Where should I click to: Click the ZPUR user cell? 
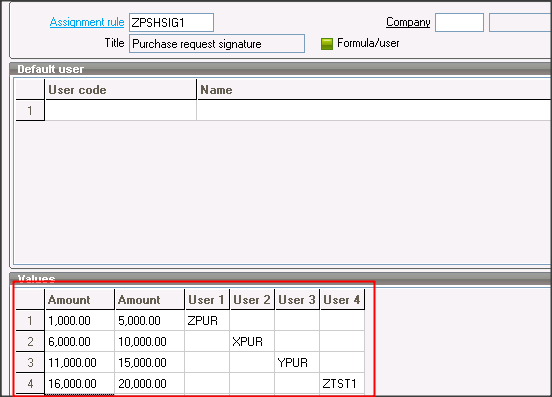click(x=207, y=320)
